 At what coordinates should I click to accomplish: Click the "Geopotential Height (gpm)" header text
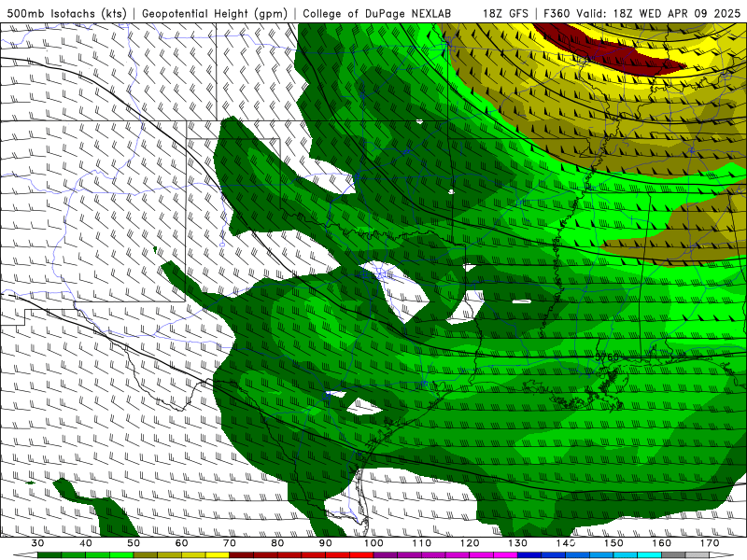[215, 13]
